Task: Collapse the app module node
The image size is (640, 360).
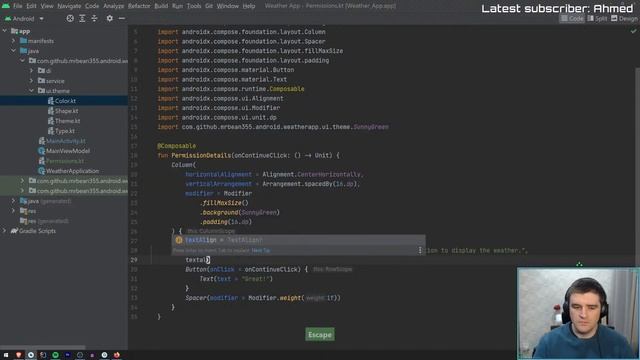Action: pyautogui.click(x=5, y=31)
